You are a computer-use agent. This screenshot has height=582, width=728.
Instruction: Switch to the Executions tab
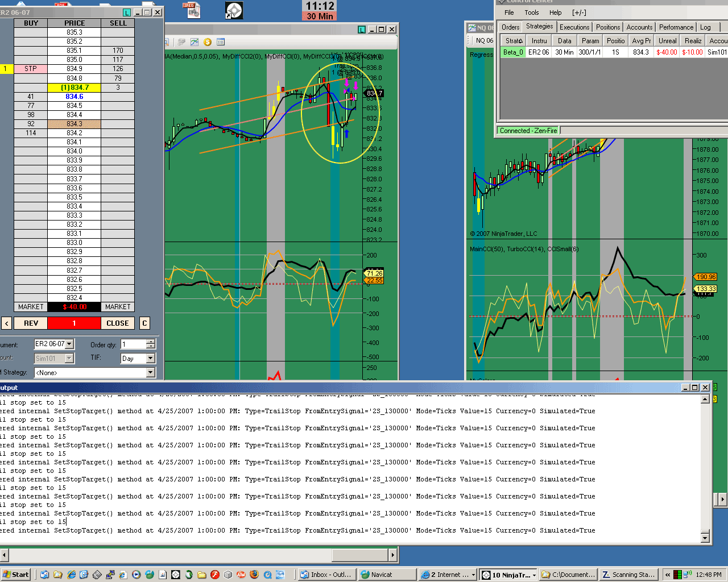(x=574, y=27)
